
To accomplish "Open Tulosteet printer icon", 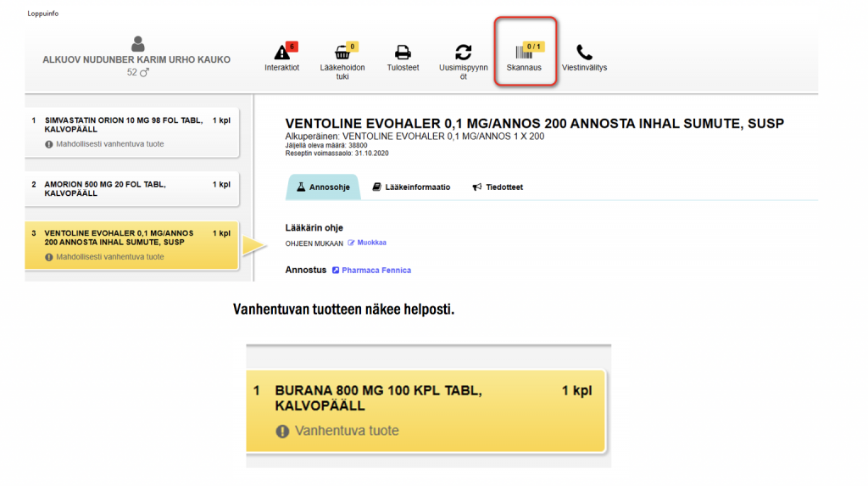I will pos(403,53).
